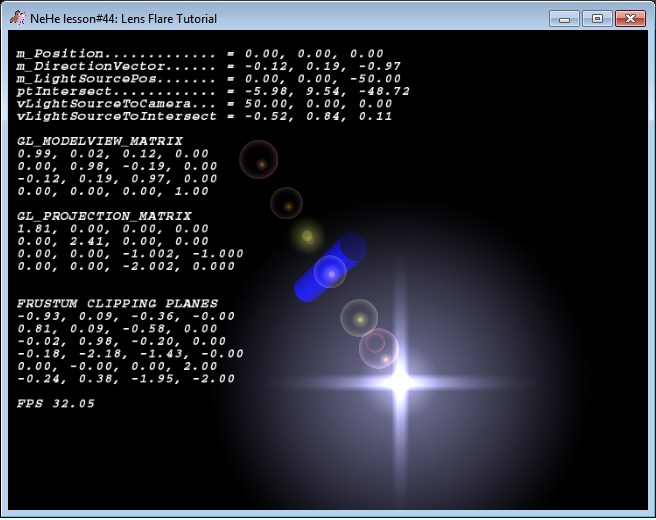Click the topmost reddish halo ring flare

click(x=259, y=160)
